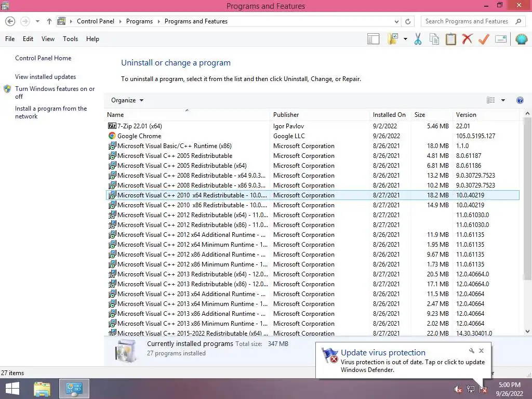Sort by the Size column header

(432, 115)
